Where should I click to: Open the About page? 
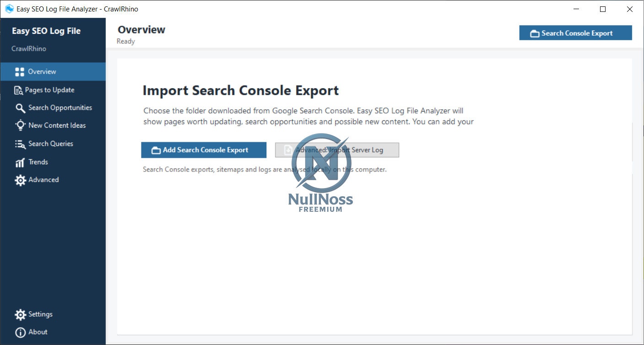[53, 332]
